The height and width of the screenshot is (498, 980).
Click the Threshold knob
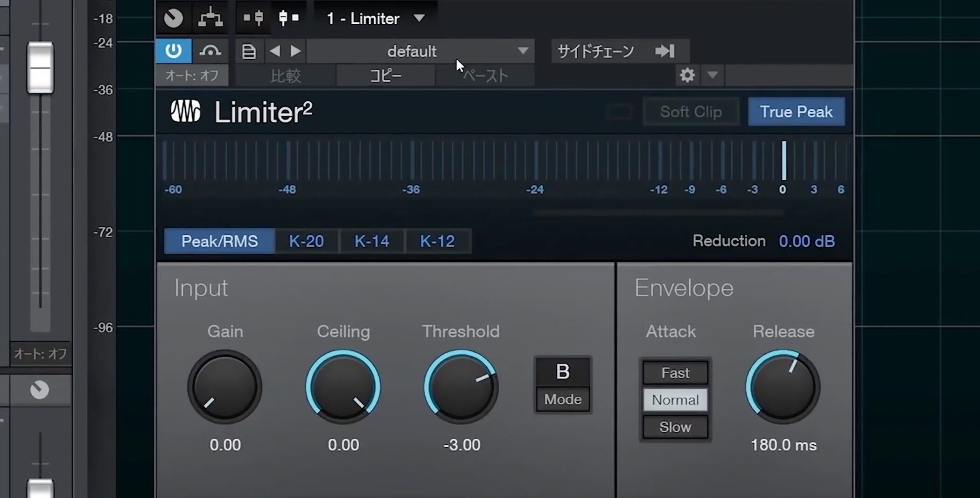coord(461,387)
